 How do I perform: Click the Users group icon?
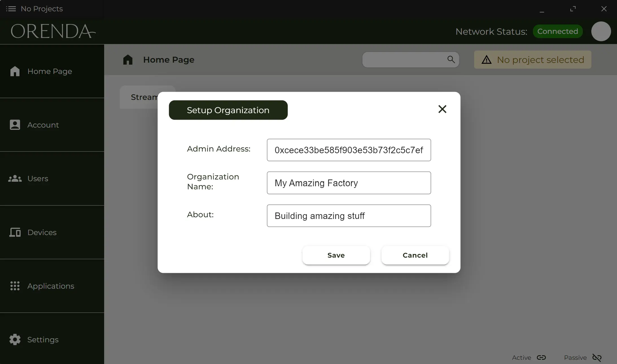pyautogui.click(x=15, y=179)
